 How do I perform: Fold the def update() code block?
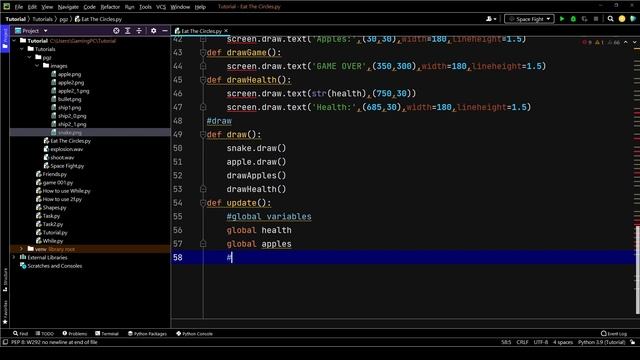pos(203,203)
